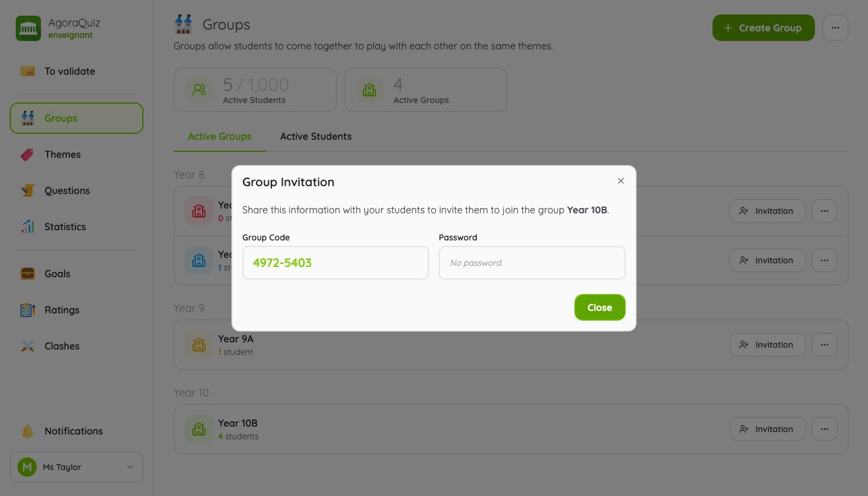Open the Invitation for Year 9A
Image resolution: width=868 pixels, height=496 pixels.
[x=768, y=345]
